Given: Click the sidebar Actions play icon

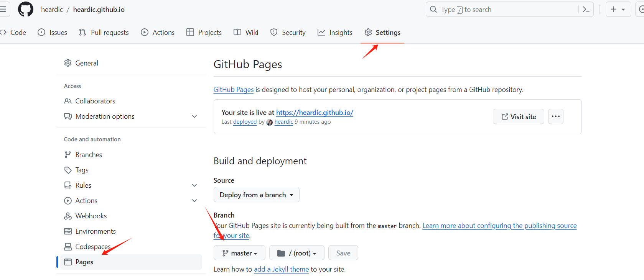Looking at the screenshot, I should [68, 201].
